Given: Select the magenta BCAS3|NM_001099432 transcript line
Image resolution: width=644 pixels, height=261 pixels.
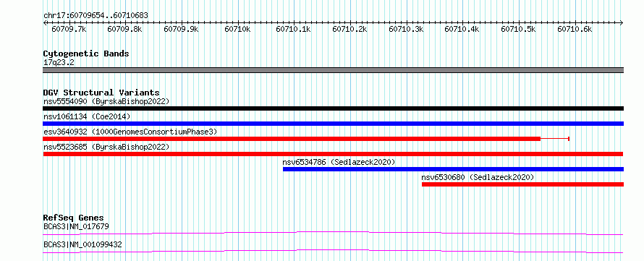Looking at the screenshot, I should [333, 251].
